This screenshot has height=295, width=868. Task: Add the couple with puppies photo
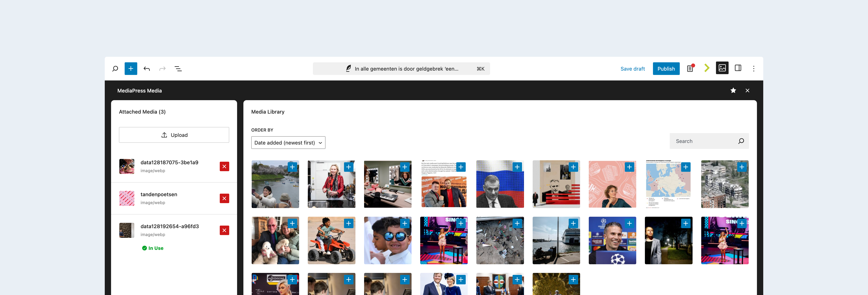click(x=292, y=223)
